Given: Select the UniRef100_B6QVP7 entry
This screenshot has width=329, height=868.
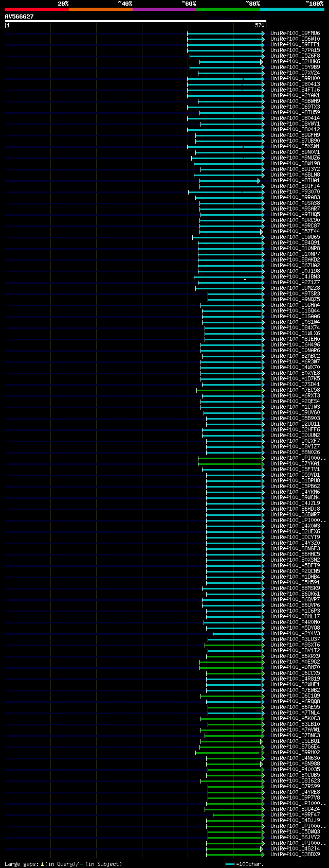Looking at the screenshot, I should (295, 599).
